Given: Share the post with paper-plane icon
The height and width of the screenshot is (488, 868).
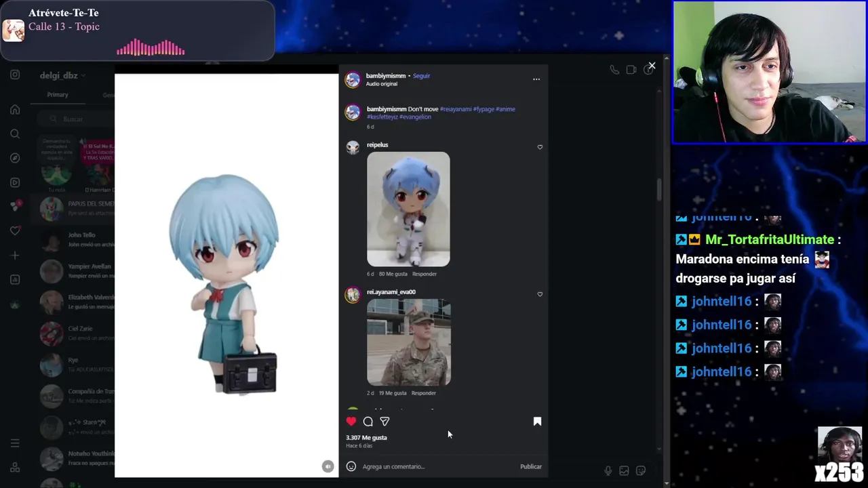Looking at the screenshot, I should pos(384,422).
